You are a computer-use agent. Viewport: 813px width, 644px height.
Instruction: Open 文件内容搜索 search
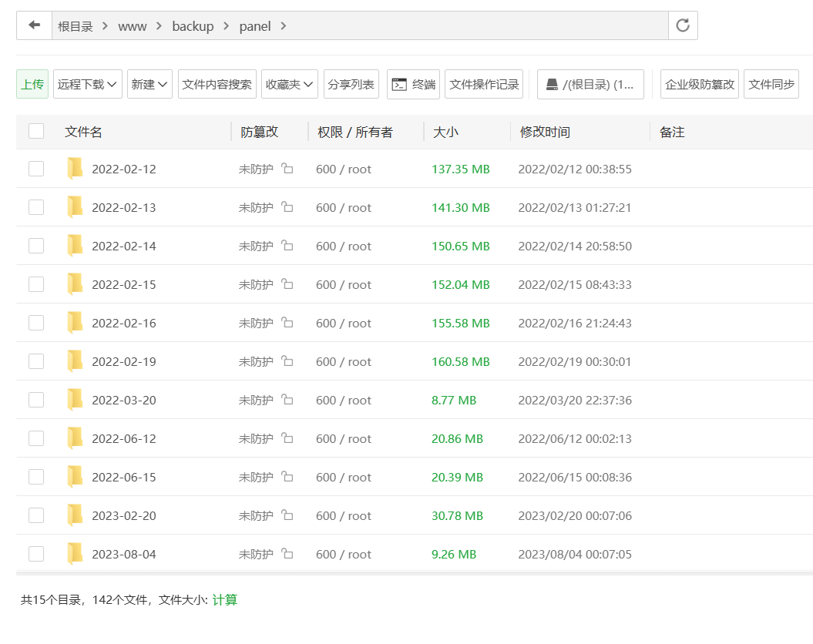217,84
